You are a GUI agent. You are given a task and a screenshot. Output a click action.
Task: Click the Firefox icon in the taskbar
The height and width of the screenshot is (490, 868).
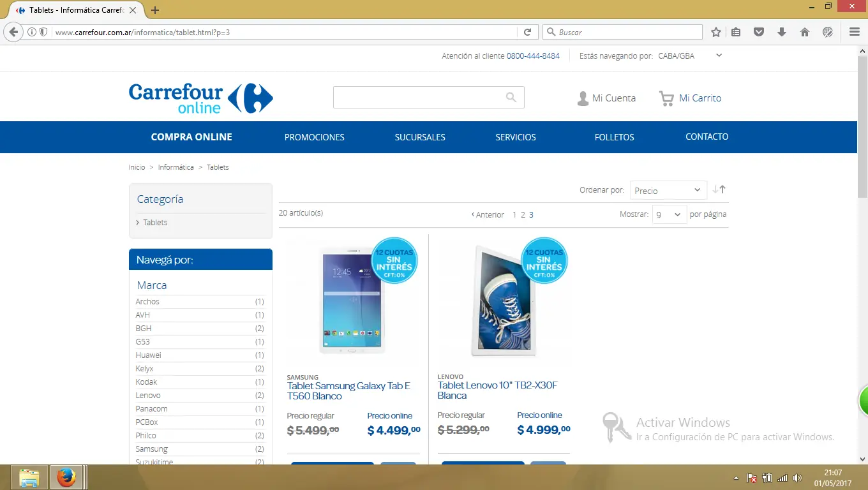coord(66,478)
